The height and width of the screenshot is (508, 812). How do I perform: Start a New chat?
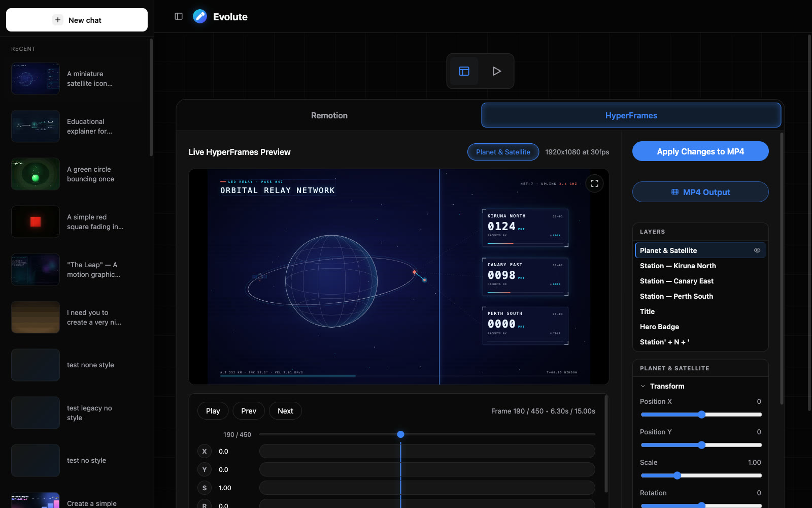77,20
